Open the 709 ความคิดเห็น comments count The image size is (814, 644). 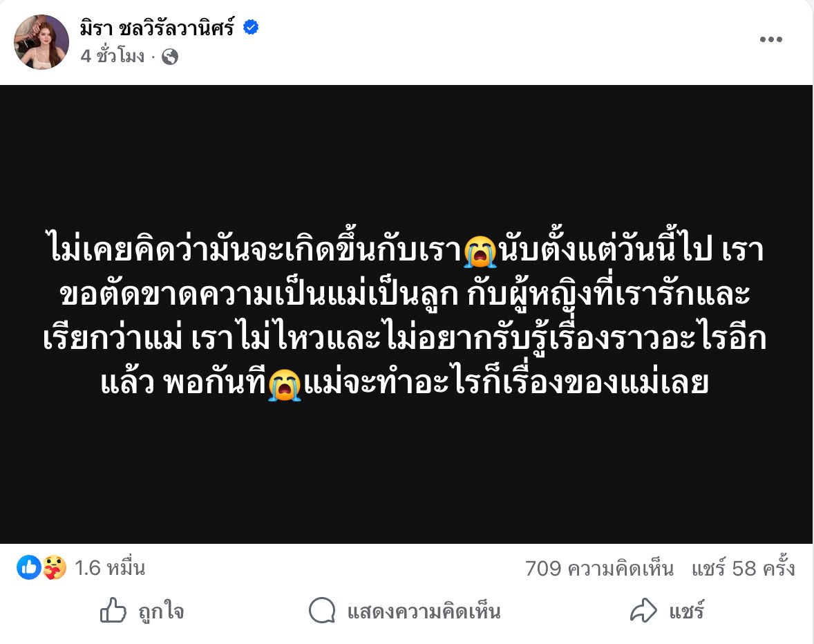point(599,569)
